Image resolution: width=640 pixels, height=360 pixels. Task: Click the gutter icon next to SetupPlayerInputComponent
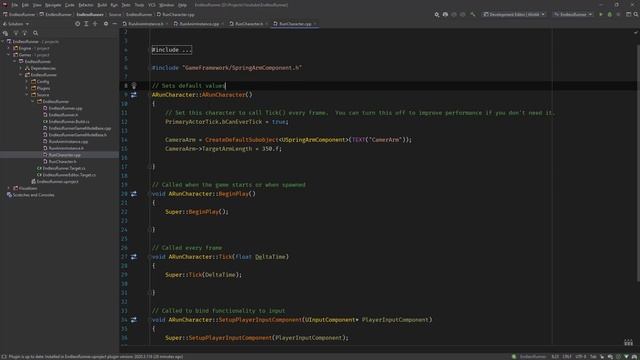[x=134, y=320]
